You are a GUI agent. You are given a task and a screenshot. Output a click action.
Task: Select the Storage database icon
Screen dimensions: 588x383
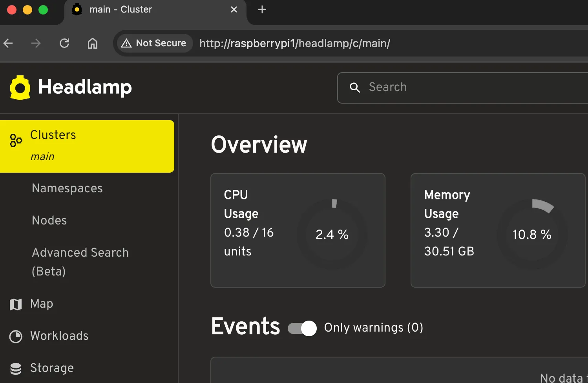15,368
